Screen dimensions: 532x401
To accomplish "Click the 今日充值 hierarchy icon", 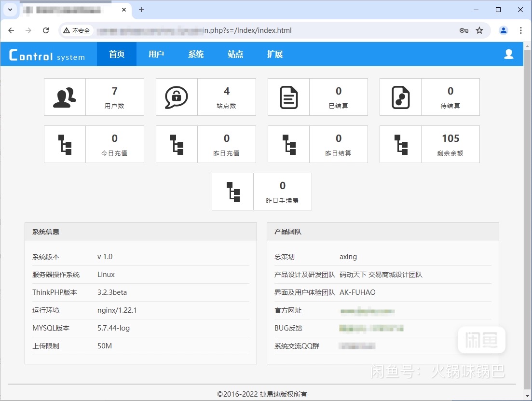I will [64, 144].
